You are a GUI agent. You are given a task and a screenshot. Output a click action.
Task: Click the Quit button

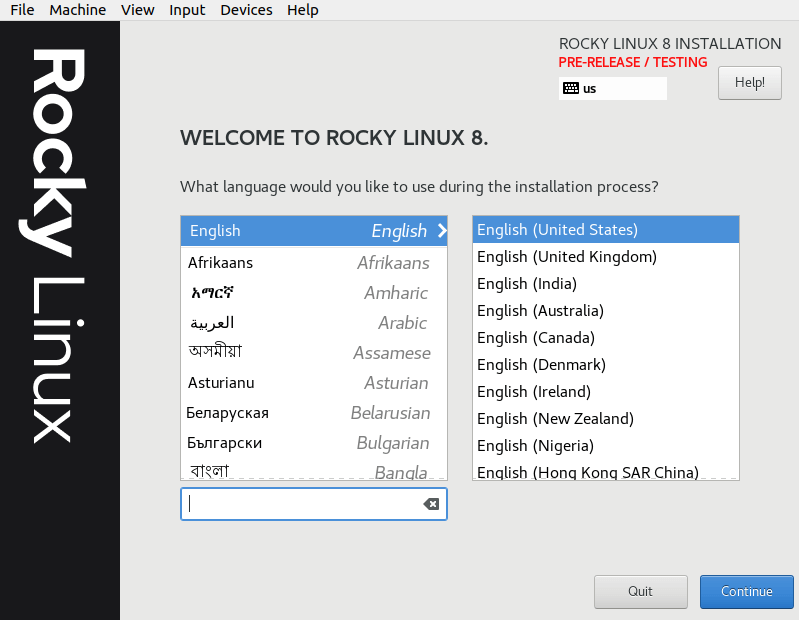tap(641, 591)
